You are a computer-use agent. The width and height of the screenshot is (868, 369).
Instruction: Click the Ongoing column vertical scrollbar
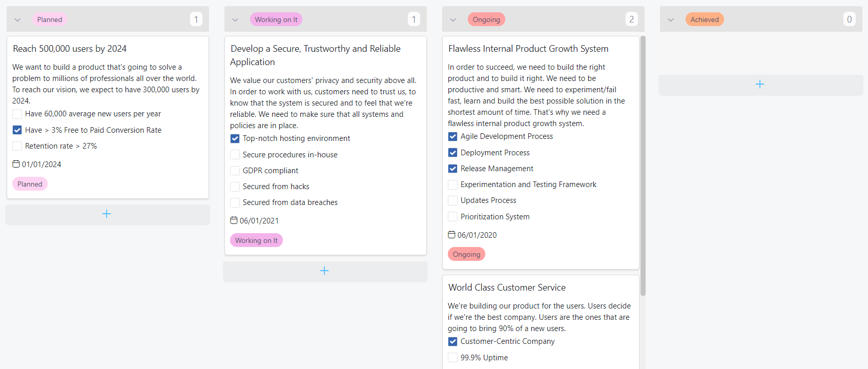tap(643, 166)
